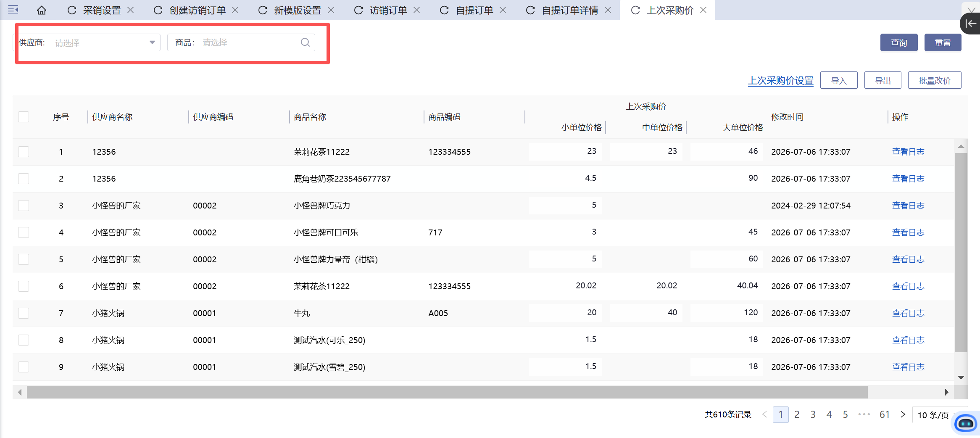The height and width of the screenshot is (438, 980).
Task: Collapse the sidebar menu icon
Action: point(13,10)
